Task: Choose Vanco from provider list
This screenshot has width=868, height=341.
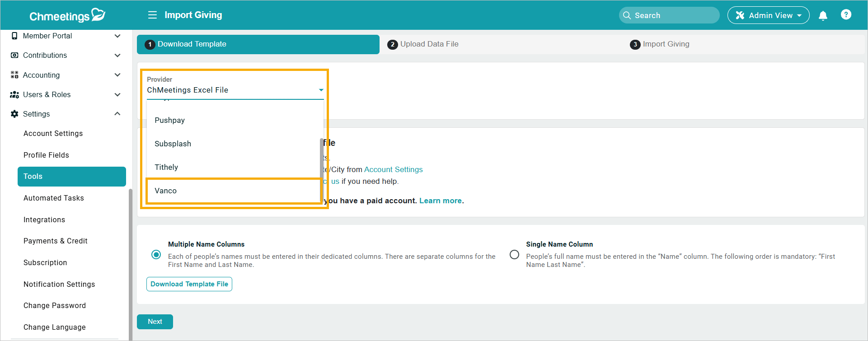Action: click(x=233, y=191)
